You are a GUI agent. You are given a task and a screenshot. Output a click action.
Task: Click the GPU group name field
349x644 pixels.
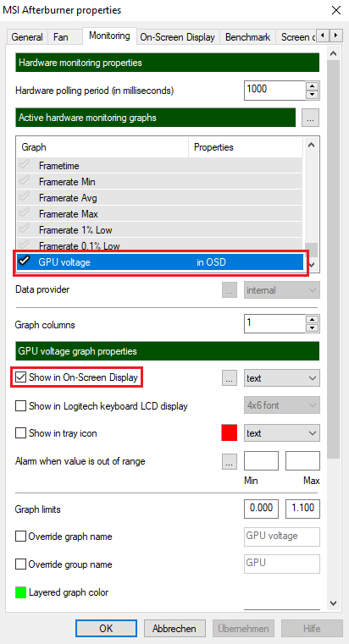pos(281,564)
